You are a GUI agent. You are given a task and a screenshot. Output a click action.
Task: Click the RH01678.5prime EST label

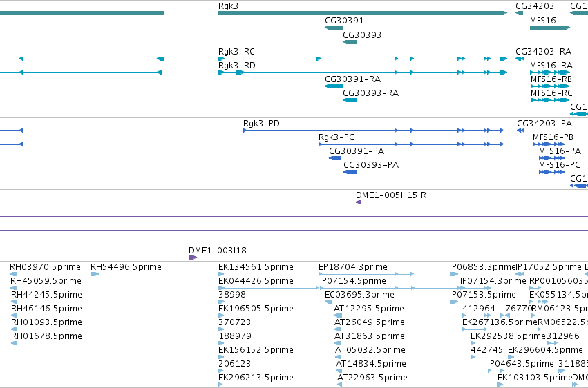click(x=46, y=337)
